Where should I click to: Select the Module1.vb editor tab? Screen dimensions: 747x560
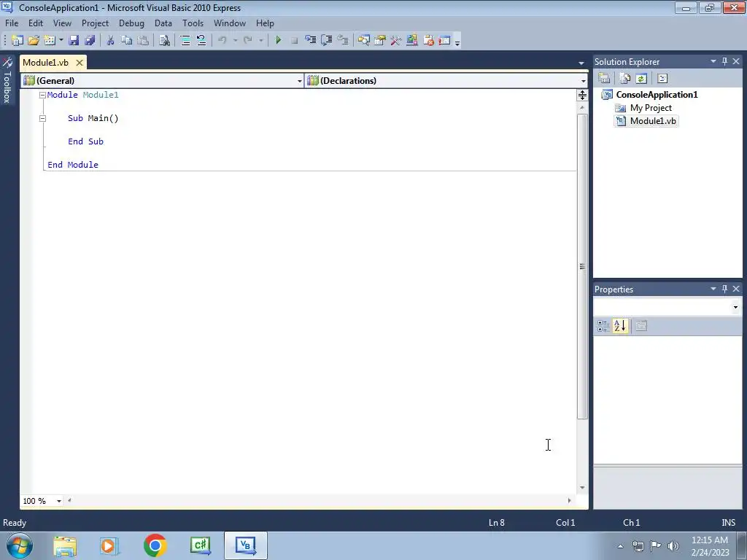click(x=46, y=63)
